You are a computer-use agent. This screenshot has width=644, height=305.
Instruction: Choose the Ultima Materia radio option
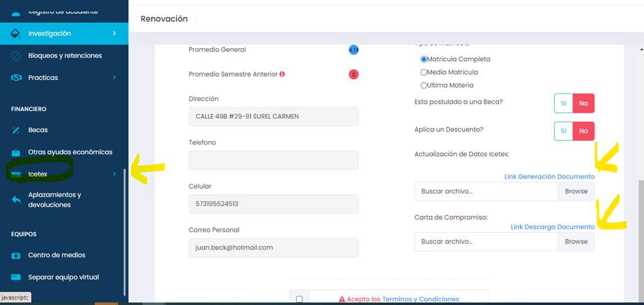pos(424,86)
